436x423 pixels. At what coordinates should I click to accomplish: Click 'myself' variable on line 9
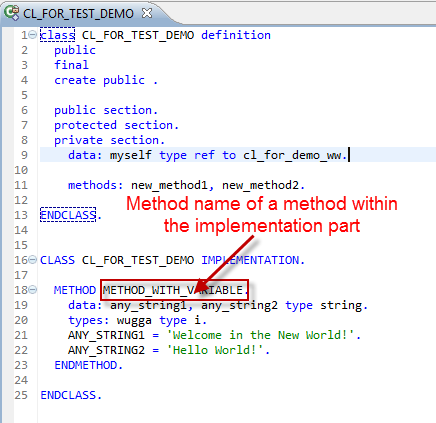point(131,155)
